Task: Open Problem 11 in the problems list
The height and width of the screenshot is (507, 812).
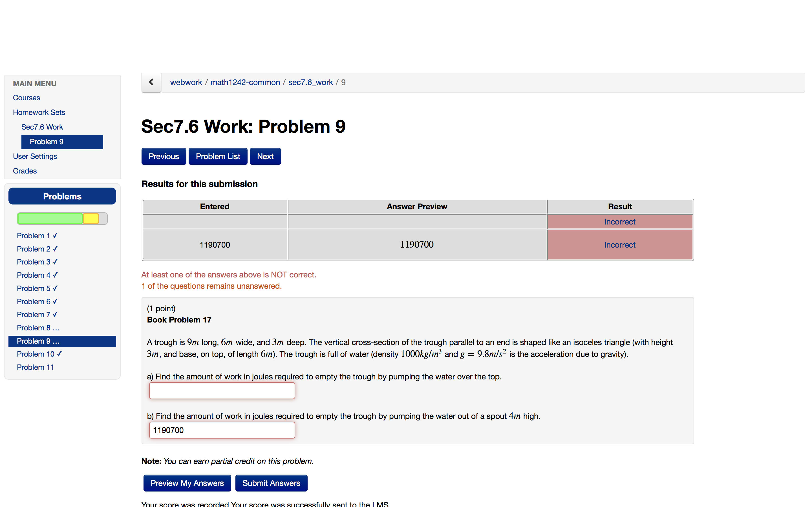Action: pyautogui.click(x=35, y=367)
